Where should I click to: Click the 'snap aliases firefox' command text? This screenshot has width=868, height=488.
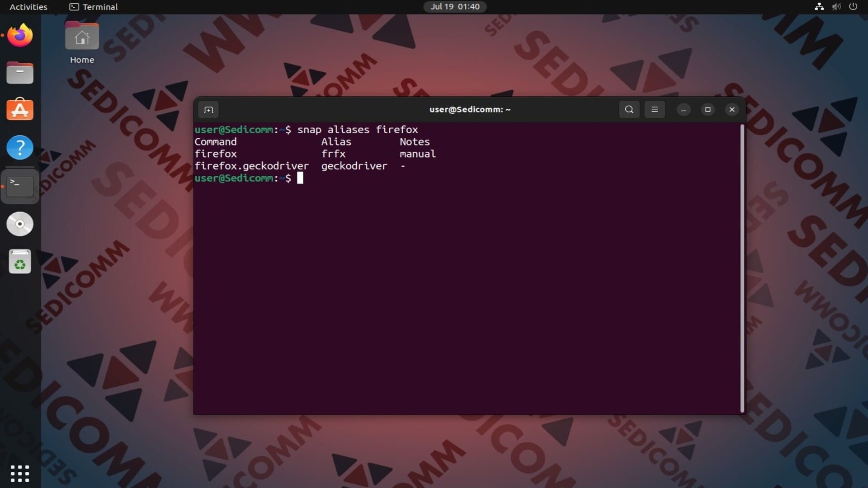click(x=358, y=130)
